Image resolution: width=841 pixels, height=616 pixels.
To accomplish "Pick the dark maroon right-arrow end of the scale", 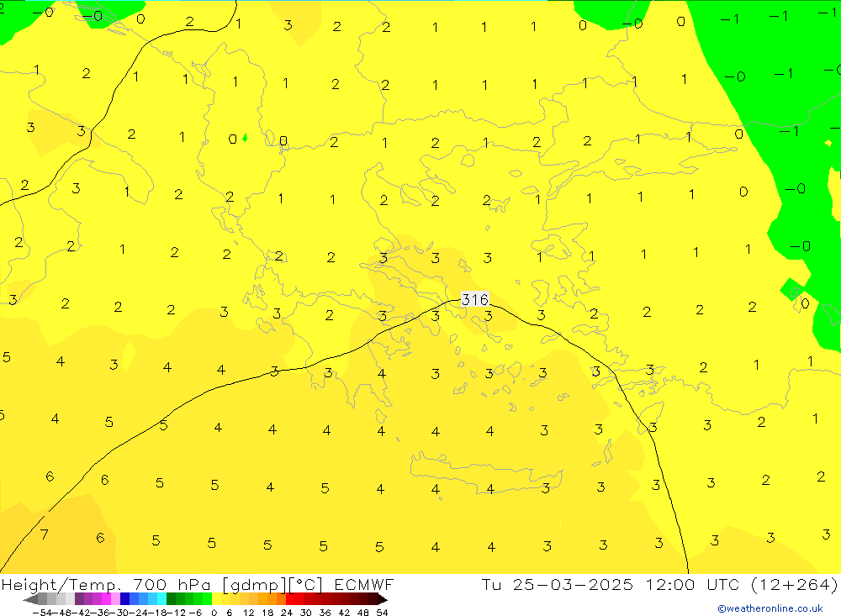I will [x=383, y=599].
